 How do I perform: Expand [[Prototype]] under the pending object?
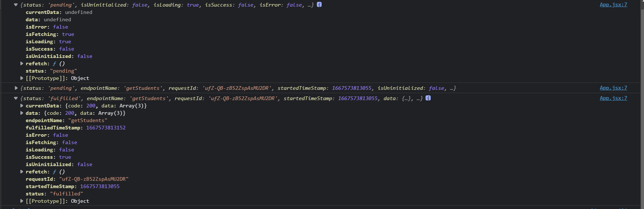pyautogui.click(x=22, y=78)
